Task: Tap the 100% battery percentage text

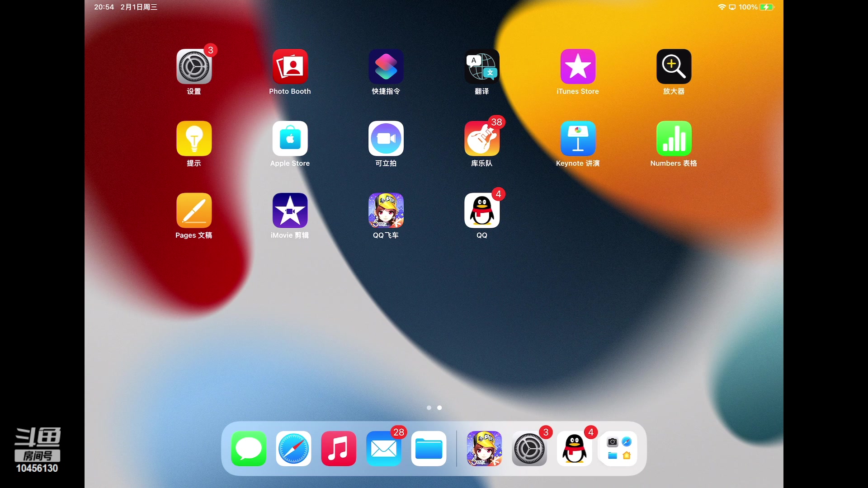Action: [x=748, y=7]
